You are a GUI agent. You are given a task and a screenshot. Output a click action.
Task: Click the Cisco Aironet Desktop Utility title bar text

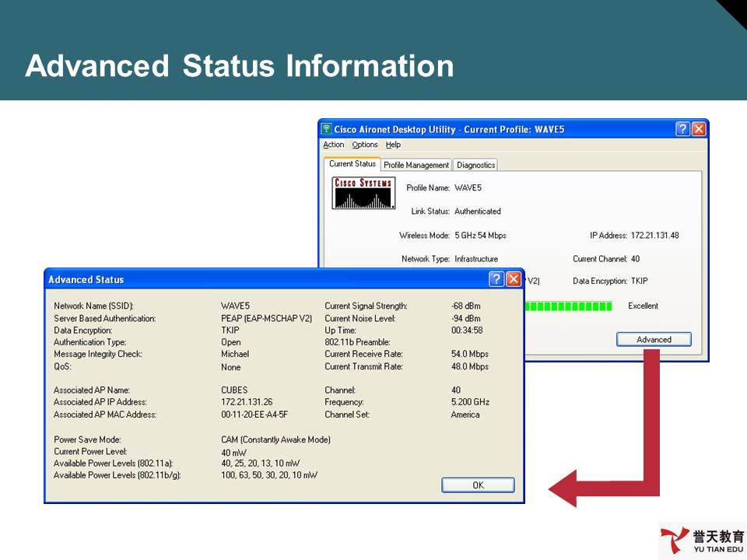point(449,129)
